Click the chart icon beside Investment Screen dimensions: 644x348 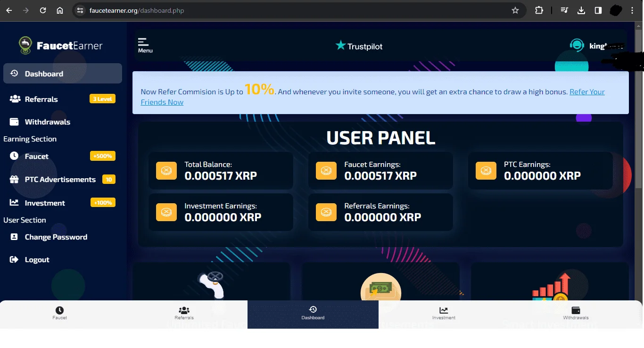pos(14,202)
